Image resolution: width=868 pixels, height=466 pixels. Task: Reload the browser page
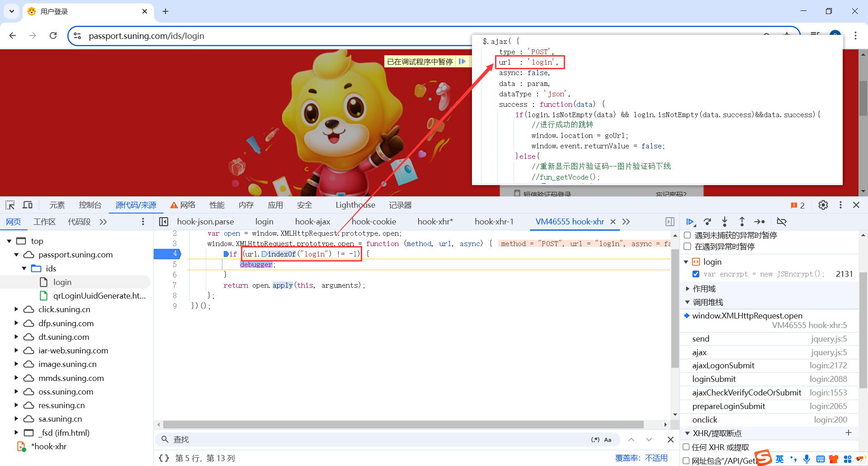[x=53, y=36]
